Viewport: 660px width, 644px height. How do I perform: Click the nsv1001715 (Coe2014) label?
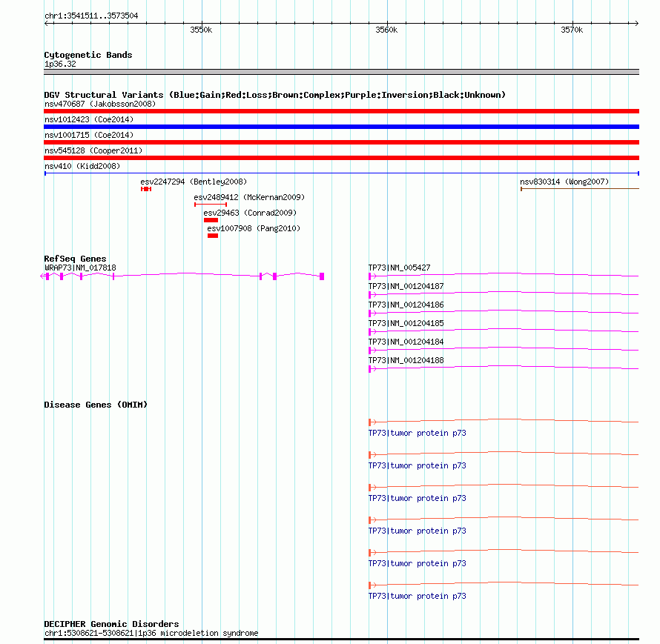coord(89,135)
